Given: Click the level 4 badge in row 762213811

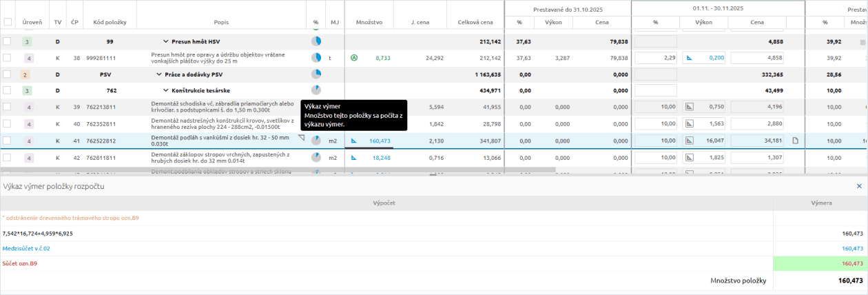Looking at the screenshot, I should (x=29, y=108).
